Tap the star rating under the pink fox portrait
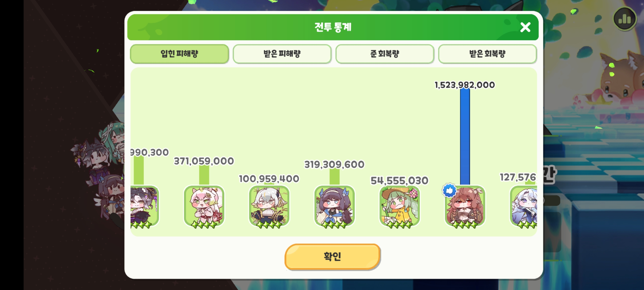This screenshot has height=290, width=644. [204, 224]
